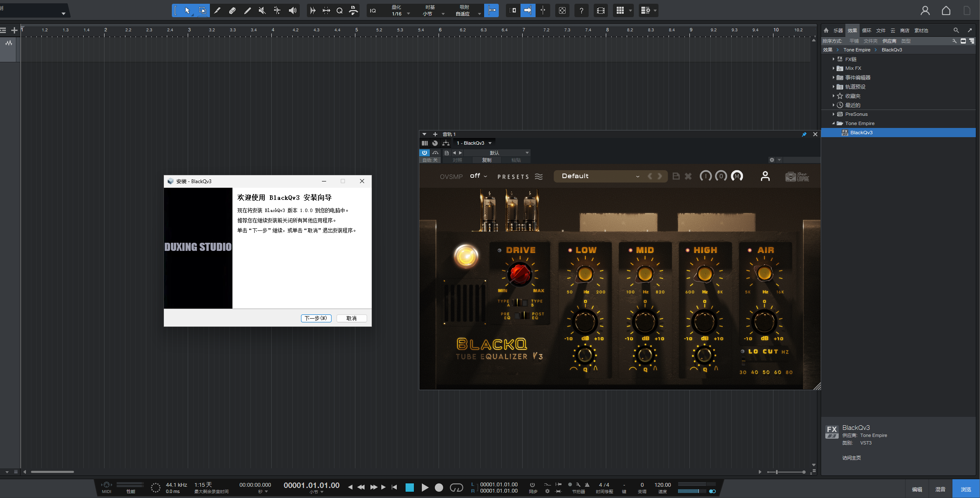Click 下一步(N) in the installer dialog
The image size is (980, 498).
pyautogui.click(x=316, y=318)
